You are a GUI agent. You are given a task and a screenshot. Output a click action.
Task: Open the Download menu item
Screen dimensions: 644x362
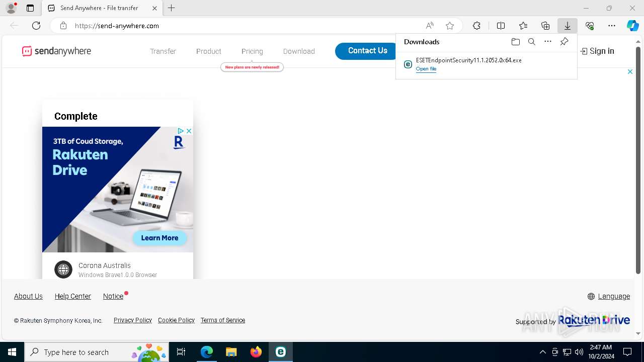tap(299, 51)
